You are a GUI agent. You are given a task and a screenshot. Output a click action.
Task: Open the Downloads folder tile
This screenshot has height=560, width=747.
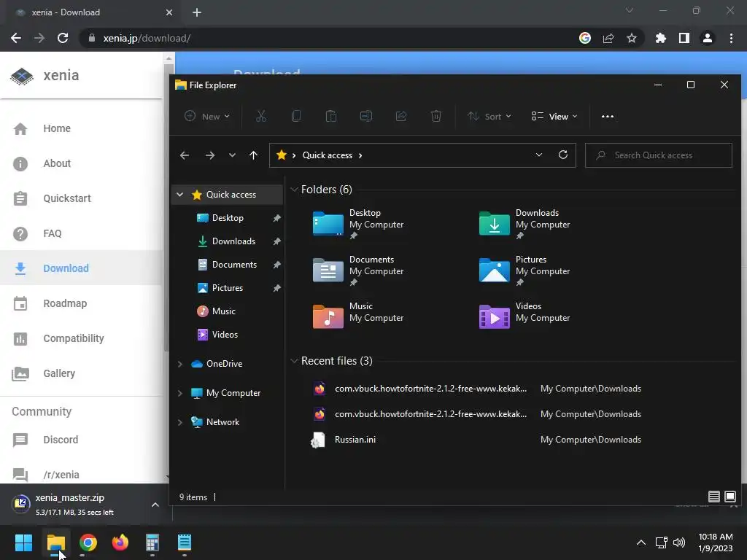coord(525,224)
